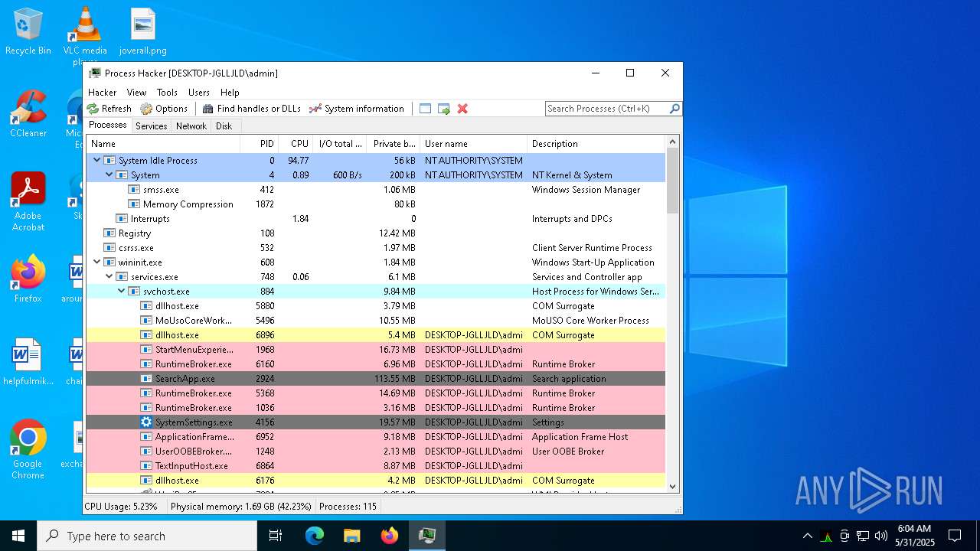Select RuntimeBroker.exe PID 6160 row

click(x=376, y=364)
